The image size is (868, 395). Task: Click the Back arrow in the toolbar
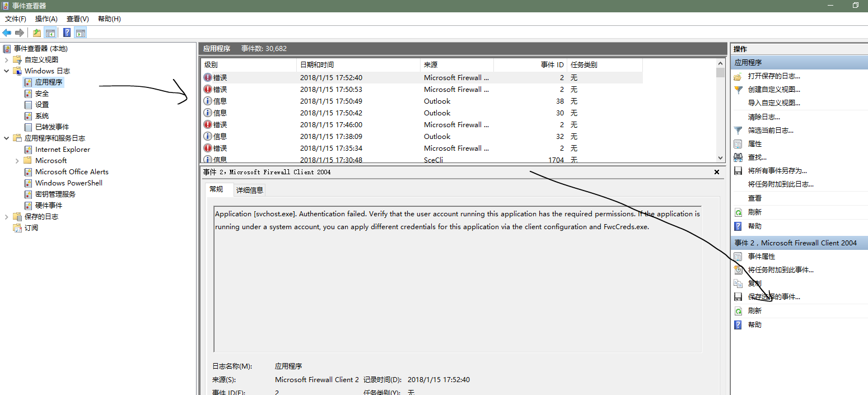[7, 33]
